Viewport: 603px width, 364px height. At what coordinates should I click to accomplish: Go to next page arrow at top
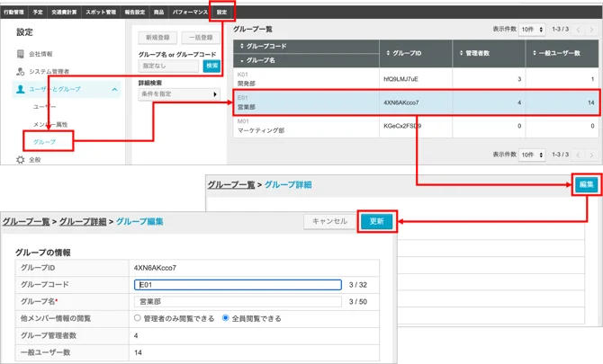tap(592, 30)
